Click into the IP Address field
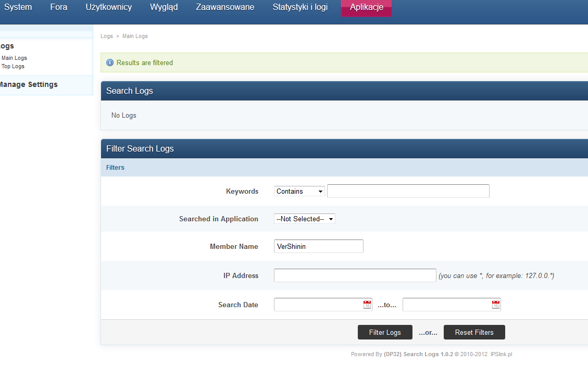Screen dimensions: 588x365 pyautogui.click(x=355, y=275)
